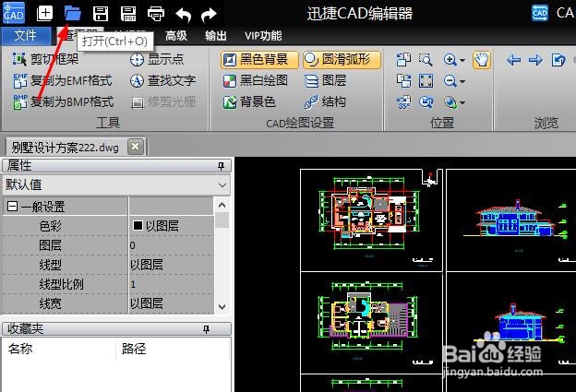The height and width of the screenshot is (392, 576).
Task: Open 结构 structure panel
Action: 326,102
